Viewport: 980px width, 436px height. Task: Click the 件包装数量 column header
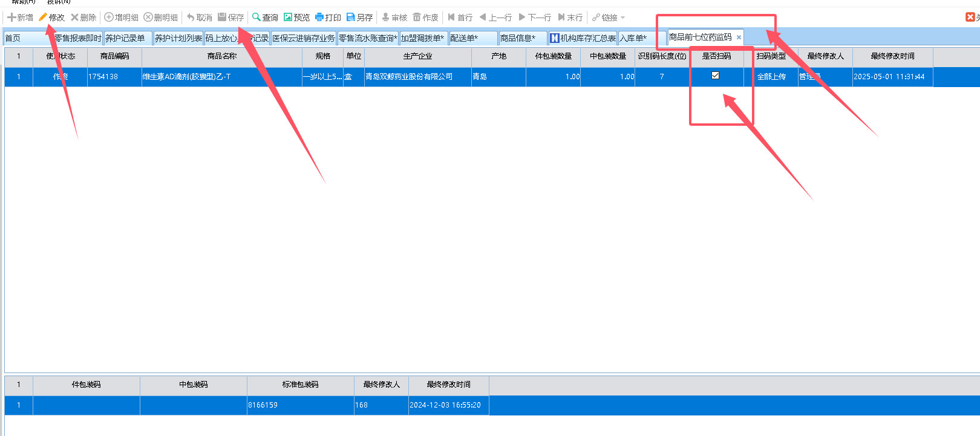pyautogui.click(x=554, y=56)
